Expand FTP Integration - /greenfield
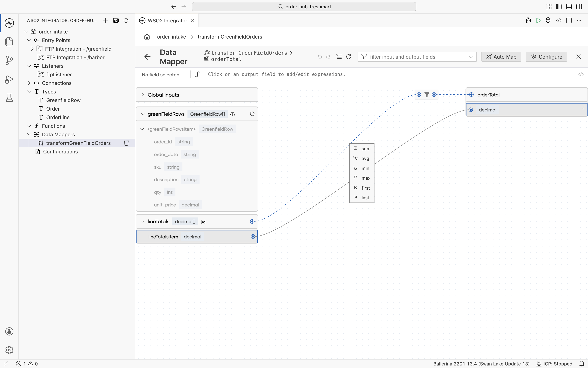 click(x=32, y=49)
